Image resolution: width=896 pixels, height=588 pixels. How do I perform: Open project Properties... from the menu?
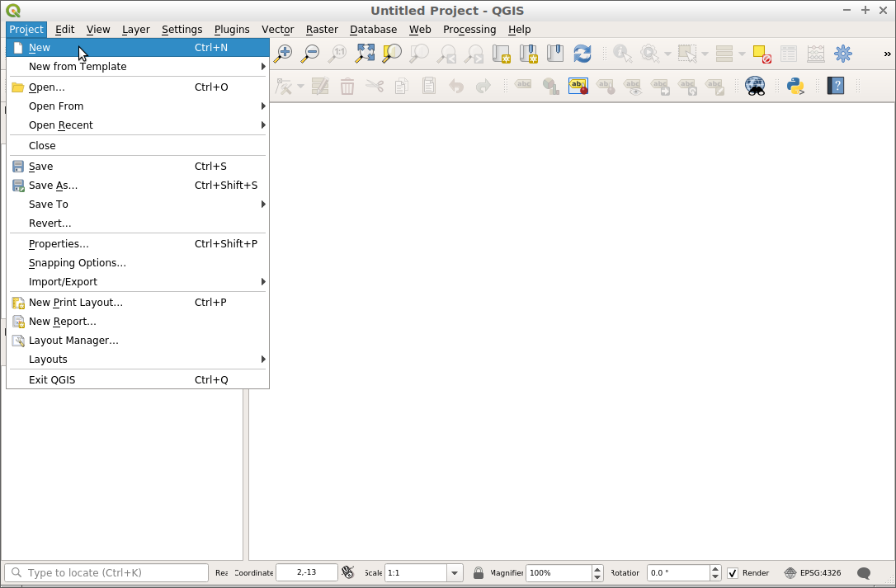pos(138,243)
